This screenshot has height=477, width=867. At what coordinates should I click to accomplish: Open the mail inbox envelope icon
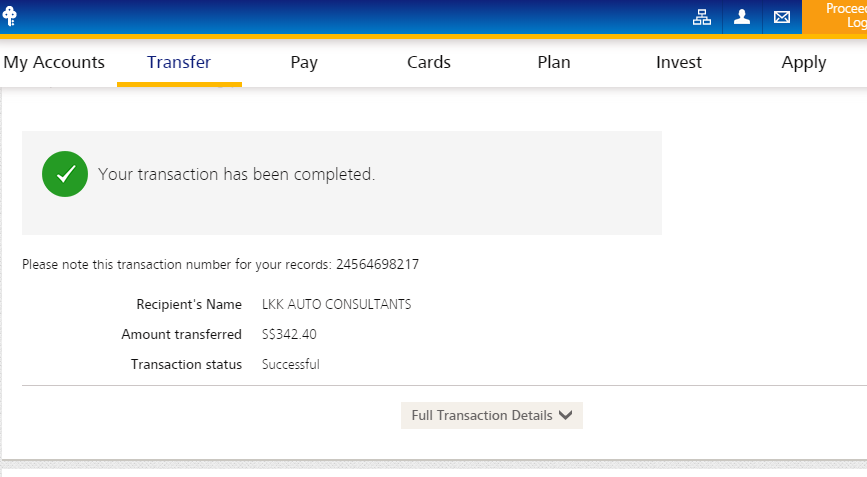pos(782,17)
